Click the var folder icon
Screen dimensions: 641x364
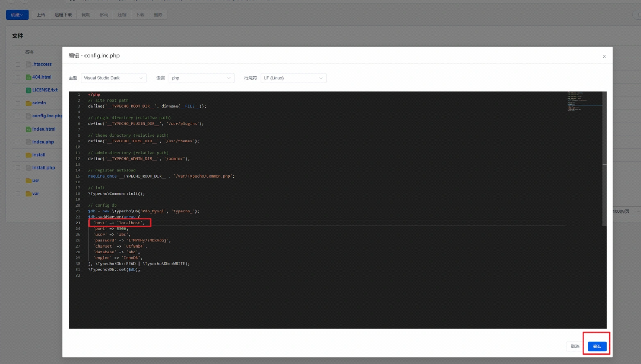tap(28, 194)
